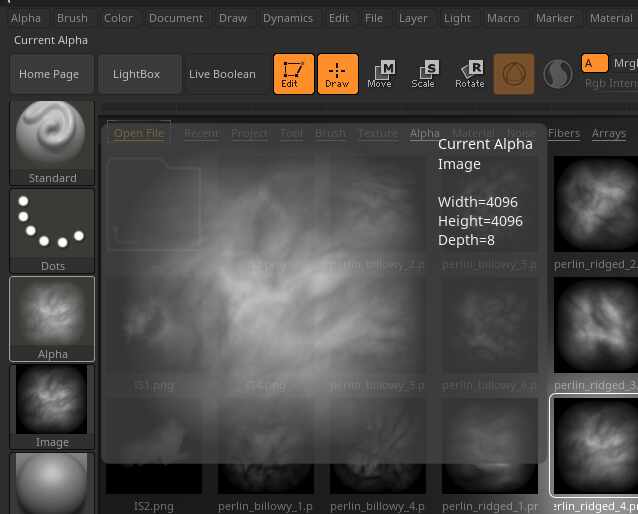Open the Material menu
The height and width of the screenshot is (514, 638).
611,18
